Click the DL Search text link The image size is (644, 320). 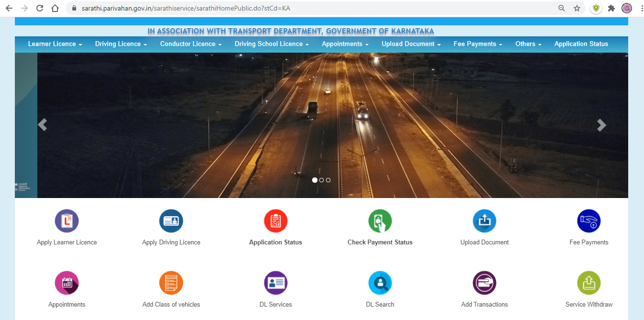click(380, 304)
